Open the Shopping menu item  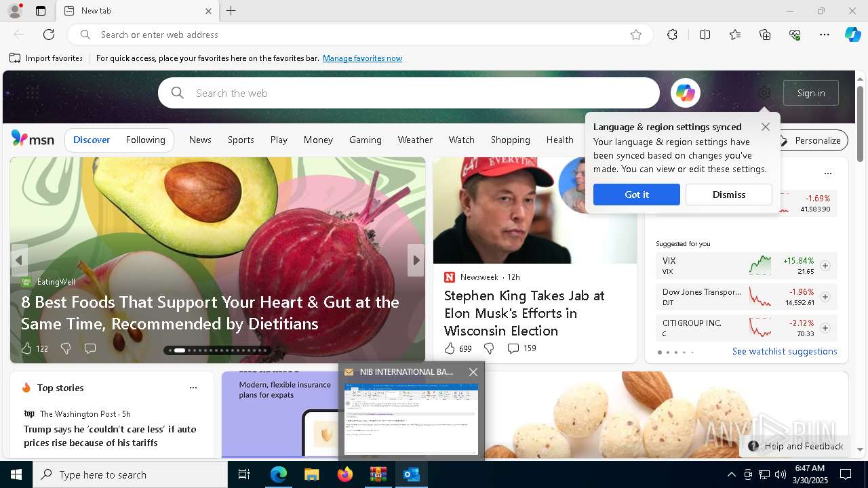[510, 140]
